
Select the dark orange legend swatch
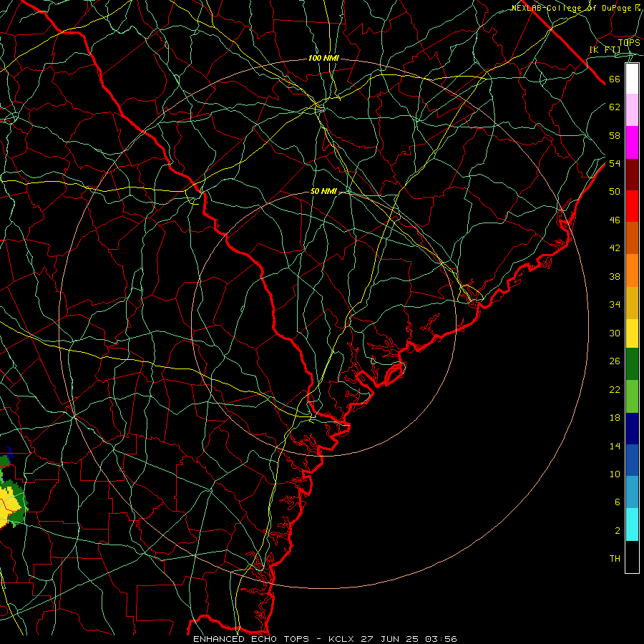point(632,238)
